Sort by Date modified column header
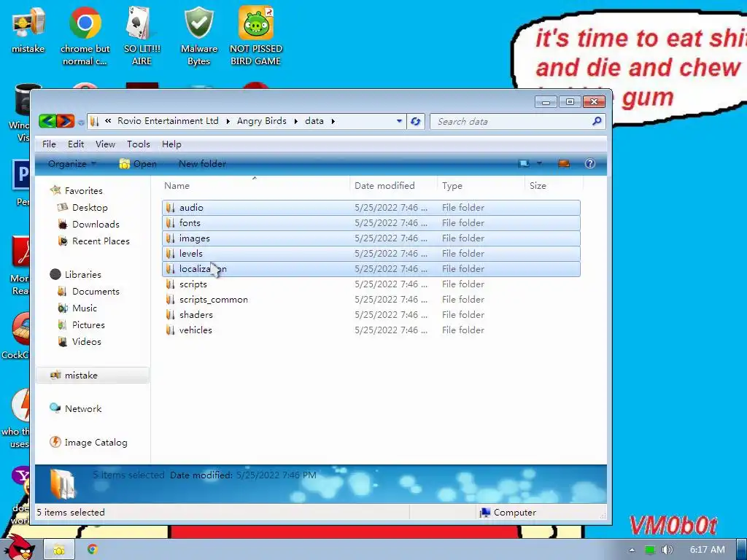The image size is (747, 560). coord(393,186)
